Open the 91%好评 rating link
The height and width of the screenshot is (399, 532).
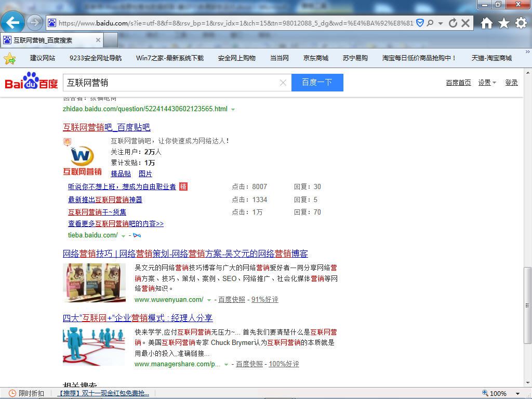[x=264, y=300]
